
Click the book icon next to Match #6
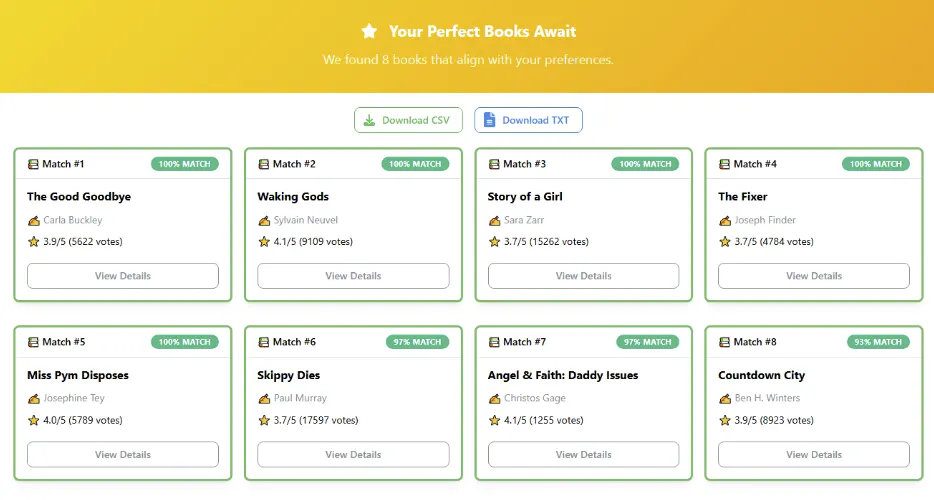[264, 342]
